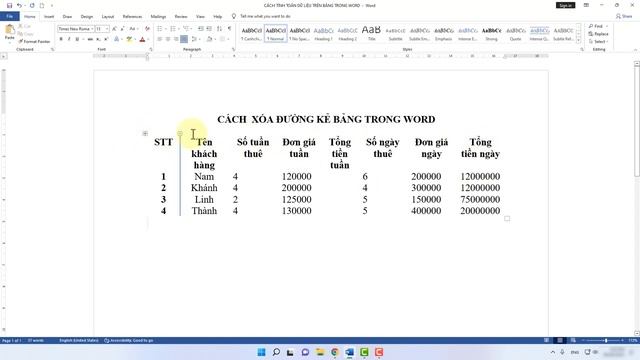Screen dimensions: 640x360
Task: Click the taskbar Search icon
Action: coord(276,352)
